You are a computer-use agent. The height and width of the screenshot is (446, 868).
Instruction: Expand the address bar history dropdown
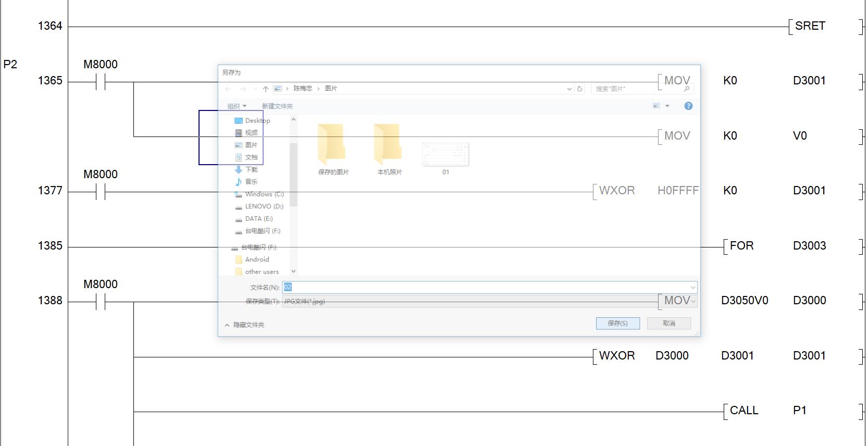[569, 89]
